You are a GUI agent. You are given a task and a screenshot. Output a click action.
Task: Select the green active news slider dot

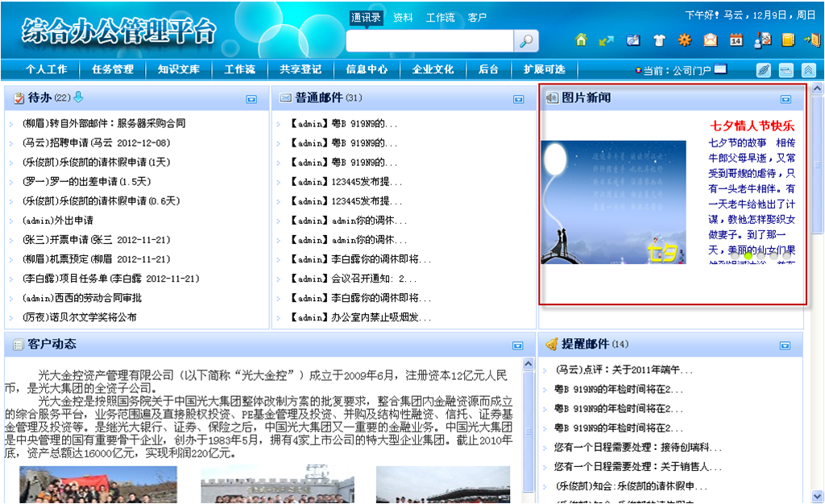pyautogui.click(x=748, y=255)
